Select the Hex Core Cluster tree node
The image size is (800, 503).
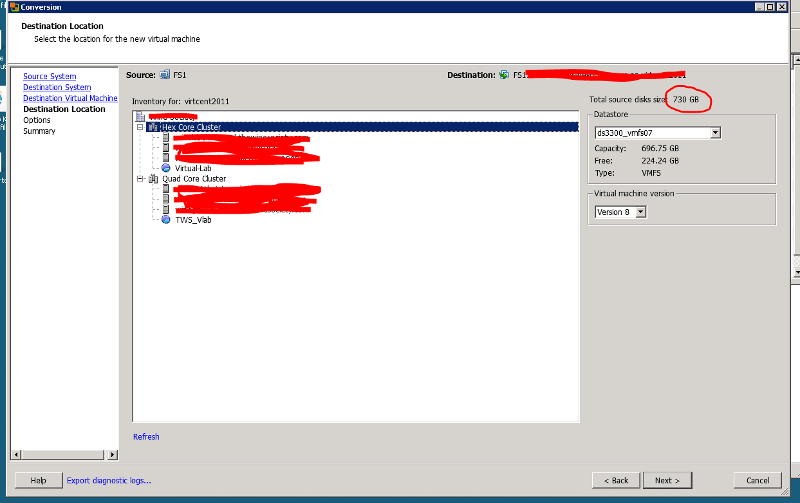tap(362, 127)
